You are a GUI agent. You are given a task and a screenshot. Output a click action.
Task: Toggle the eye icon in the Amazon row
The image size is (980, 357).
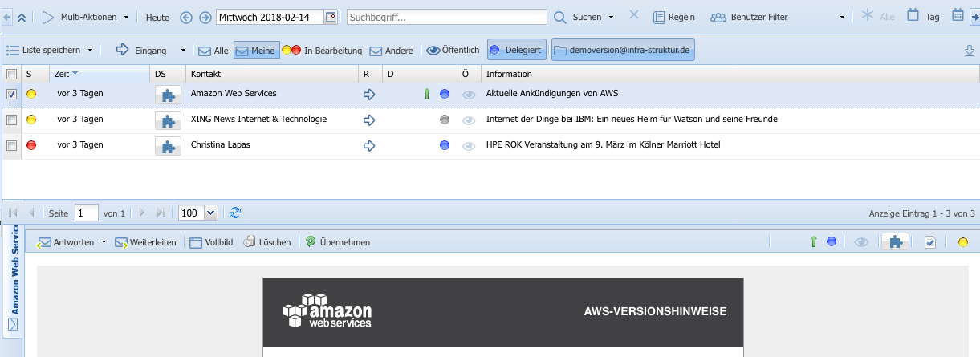(470, 95)
